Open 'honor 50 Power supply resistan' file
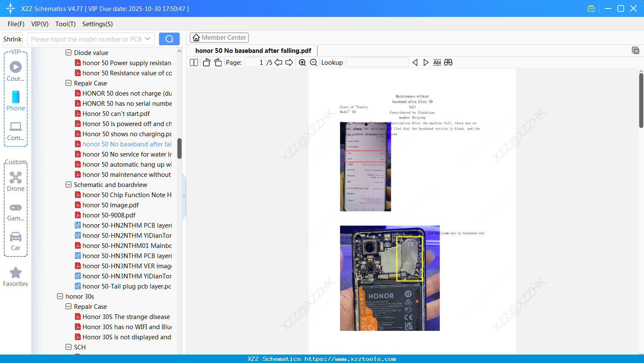Viewport: 644px width, 363px height. point(123,63)
